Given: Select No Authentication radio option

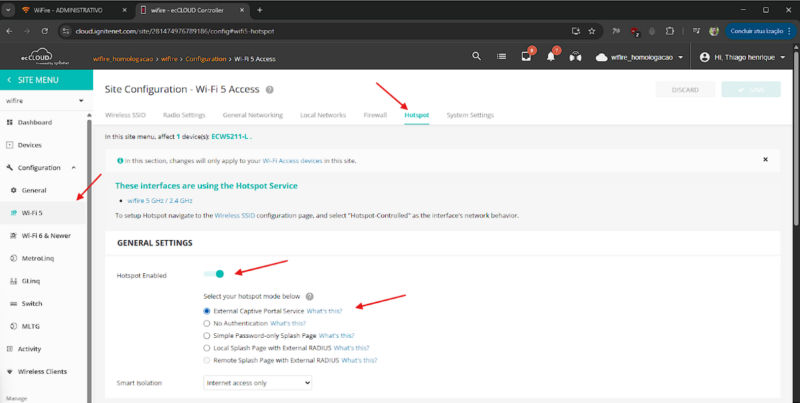Looking at the screenshot, I should click(x=207, y=323).
